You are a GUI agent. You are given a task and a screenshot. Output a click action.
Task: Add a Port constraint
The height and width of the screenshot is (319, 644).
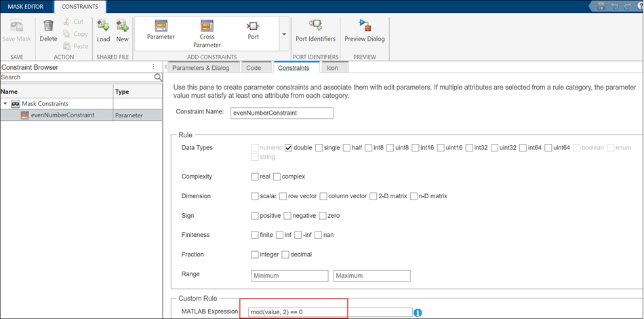pos(253,31)
